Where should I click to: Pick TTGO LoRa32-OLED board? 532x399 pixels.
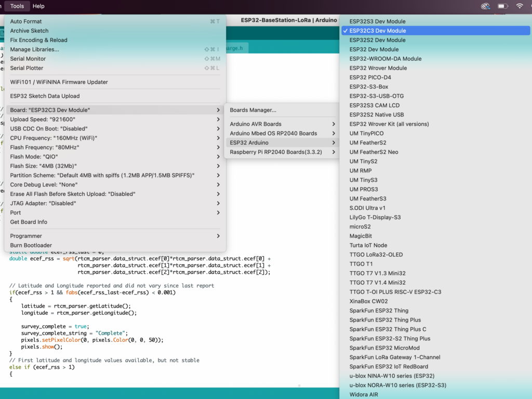[436, 255]
